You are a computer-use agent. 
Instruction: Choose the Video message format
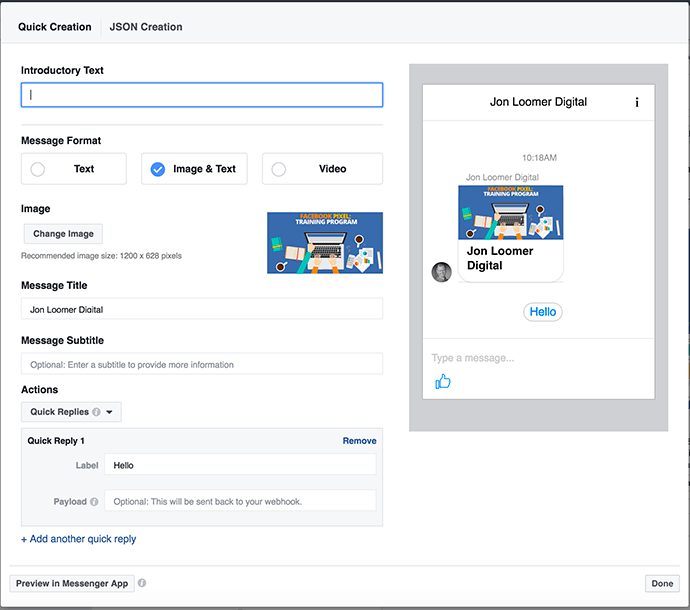(322, 169)
